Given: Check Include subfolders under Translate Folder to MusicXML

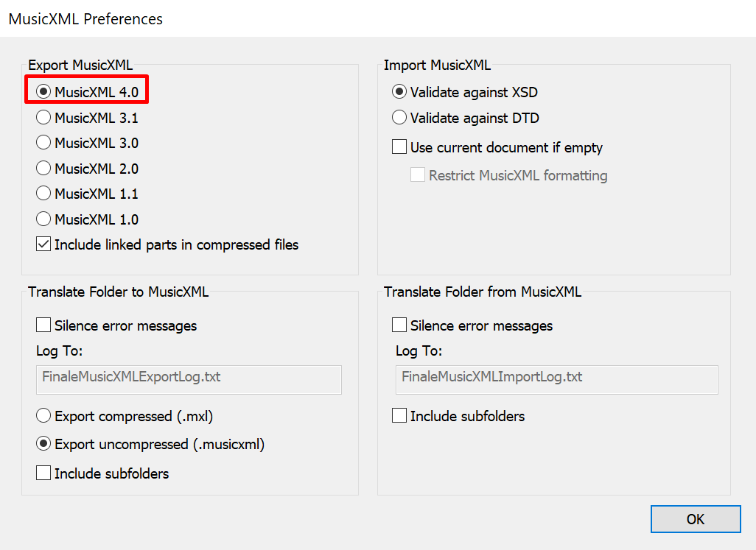Looking at the screenshot, I should 43,473.
